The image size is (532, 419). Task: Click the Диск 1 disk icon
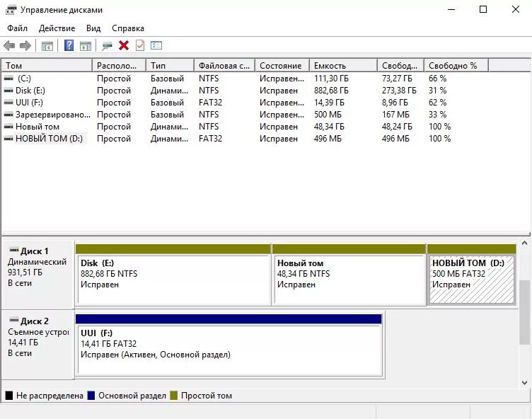14,251
